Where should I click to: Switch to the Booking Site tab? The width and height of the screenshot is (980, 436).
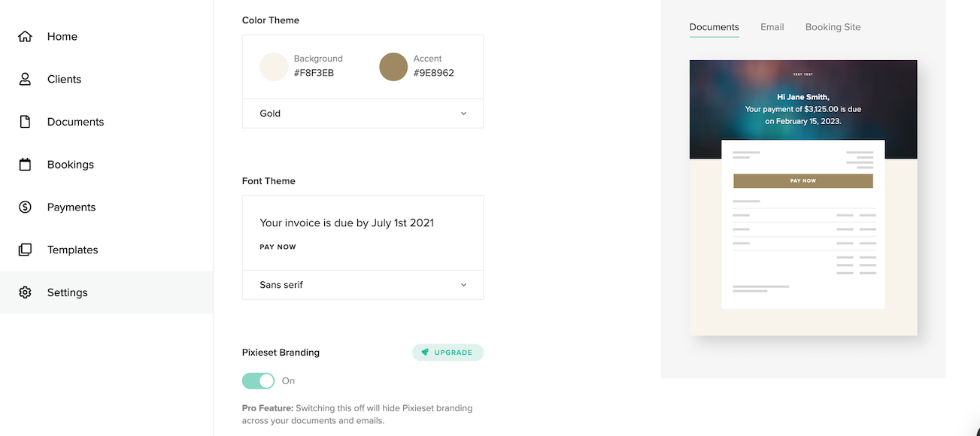click(x=833, y=27)
